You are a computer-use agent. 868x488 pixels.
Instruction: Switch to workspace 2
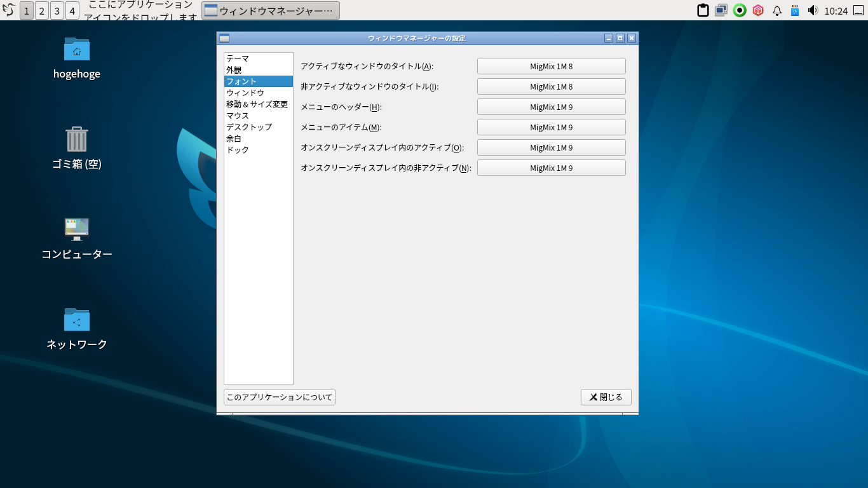point(42,10)
